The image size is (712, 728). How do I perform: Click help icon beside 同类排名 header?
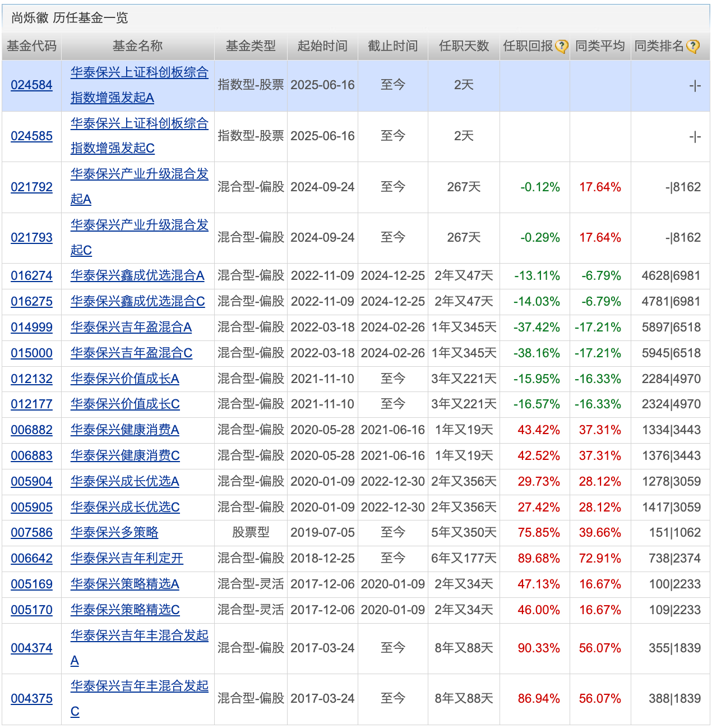point(693,47)
